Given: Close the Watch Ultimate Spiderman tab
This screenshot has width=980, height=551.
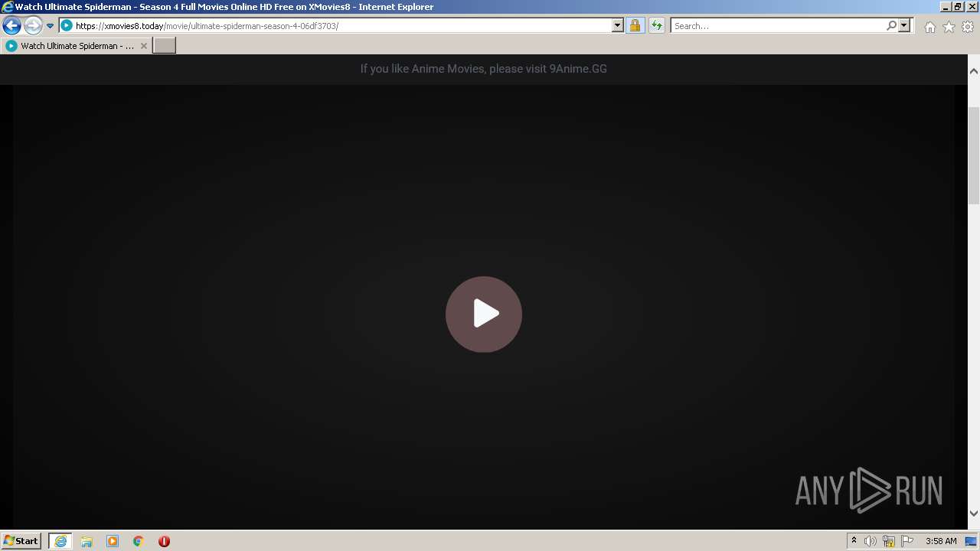Looking at the screenshot, I should coord(143,46).
